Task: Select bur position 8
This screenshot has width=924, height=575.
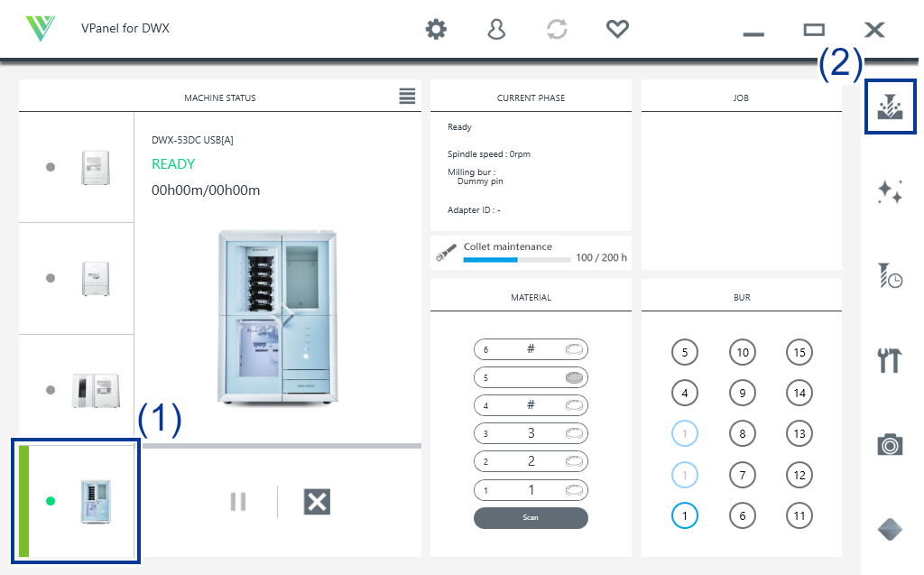Action: (x=743, y=433)
